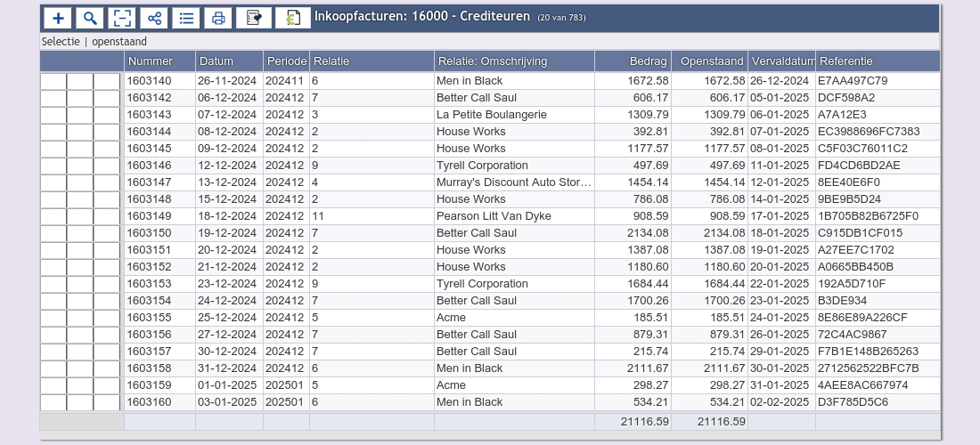The width and height of the screenshot is (980, 445).
Task: Click the fullscreen brackets icon
Action: [122, 18]
